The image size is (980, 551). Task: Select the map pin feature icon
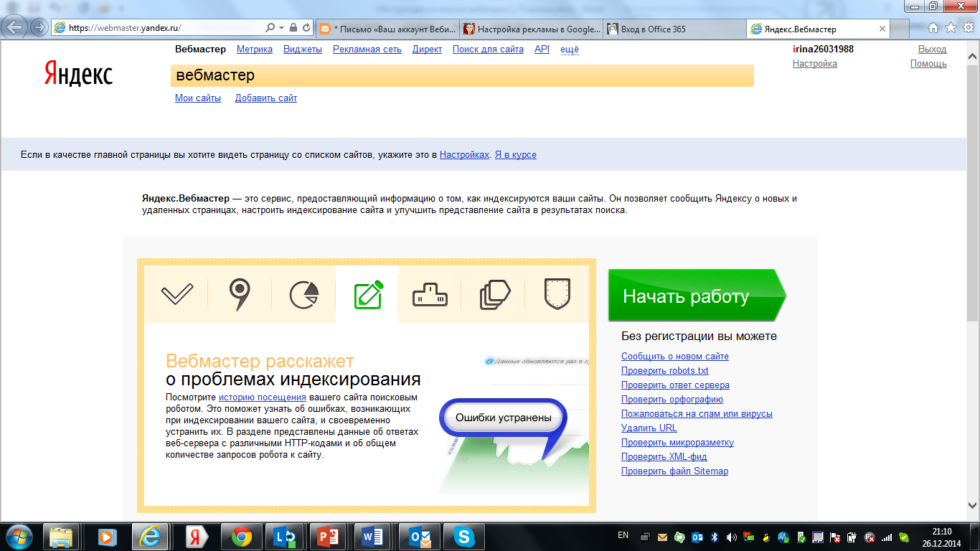240,295
